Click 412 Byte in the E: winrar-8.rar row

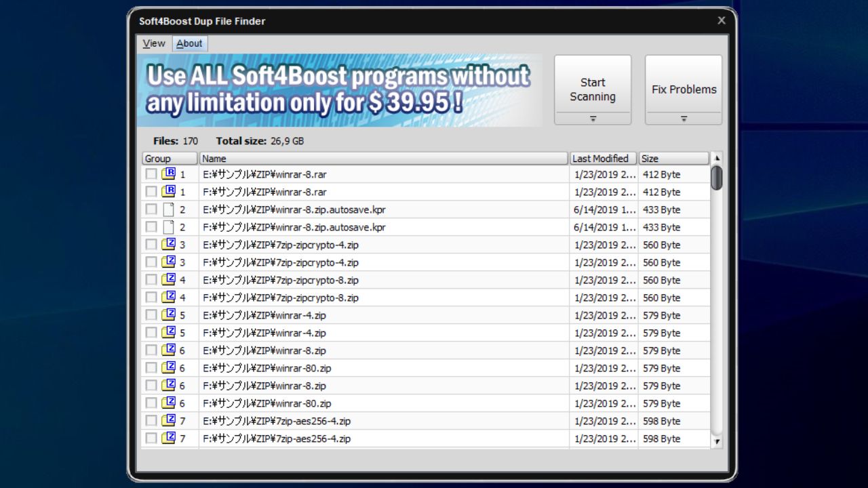(x=661, y=174)
